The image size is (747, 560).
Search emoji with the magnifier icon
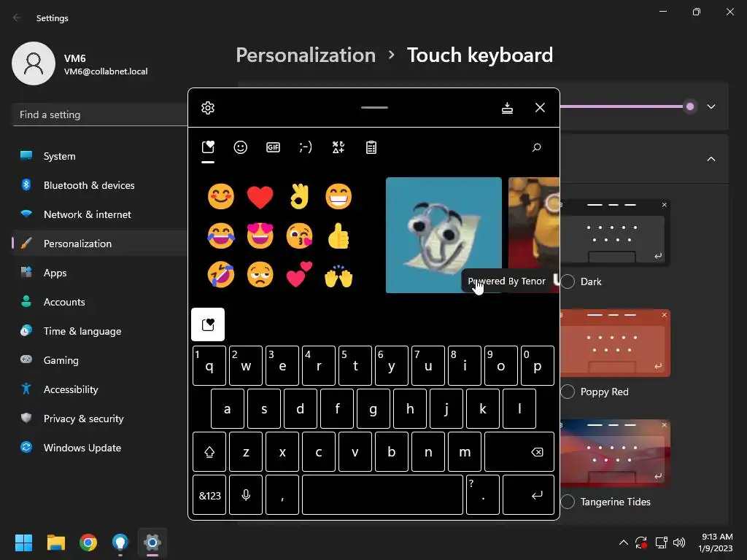click(536, 147)
